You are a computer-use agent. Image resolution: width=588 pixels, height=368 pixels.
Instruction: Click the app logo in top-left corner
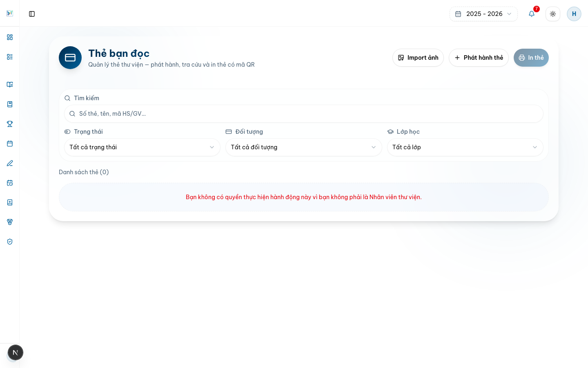coord(10,13)
